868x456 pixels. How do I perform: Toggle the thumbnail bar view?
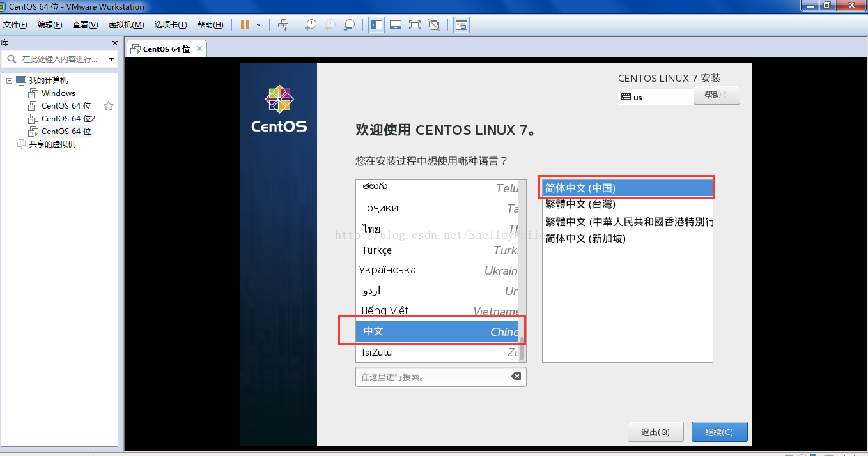[396, 25]
